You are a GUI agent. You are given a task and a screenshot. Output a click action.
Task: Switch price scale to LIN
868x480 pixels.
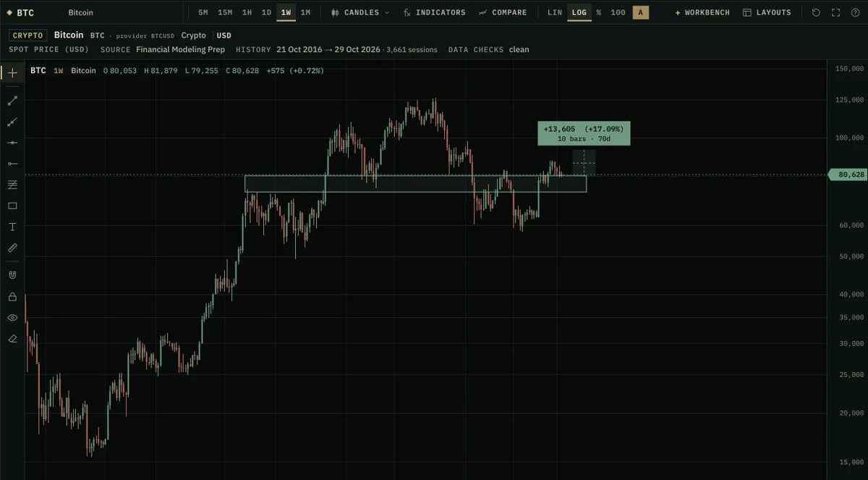555,12
